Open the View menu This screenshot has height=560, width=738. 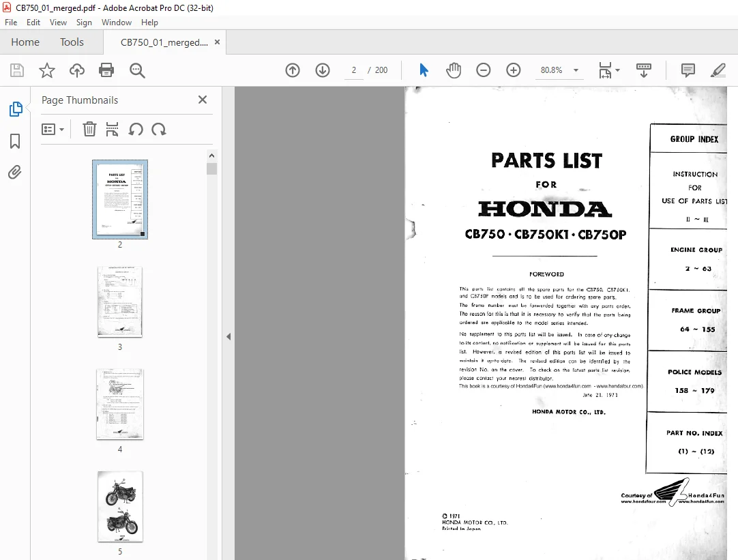click(59, 22)
